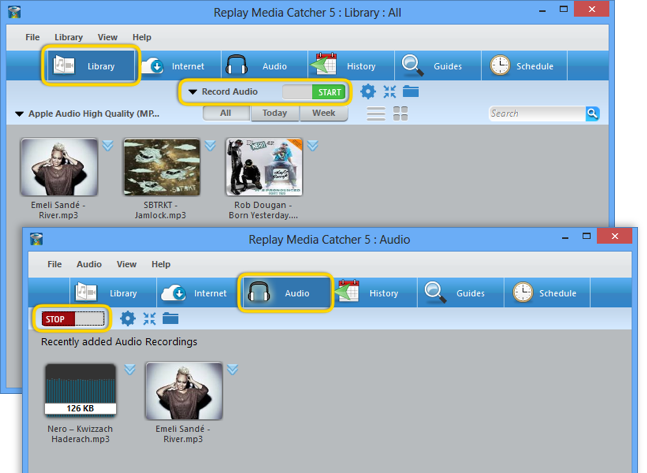
Task: Open File menu in the Audio window
Action: click(x=54, y=264)
